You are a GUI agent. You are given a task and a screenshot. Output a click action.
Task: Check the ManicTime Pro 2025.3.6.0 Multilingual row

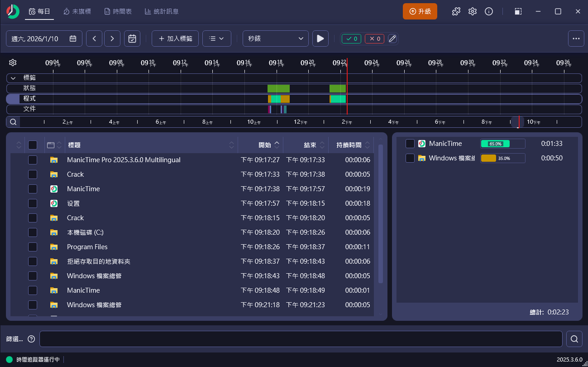(x=33, y=160)
